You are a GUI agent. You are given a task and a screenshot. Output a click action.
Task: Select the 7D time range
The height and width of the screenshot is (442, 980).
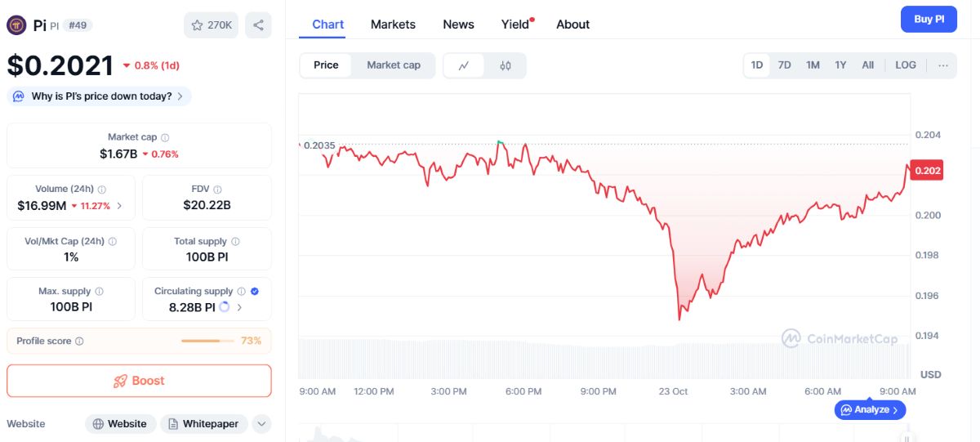784,65
